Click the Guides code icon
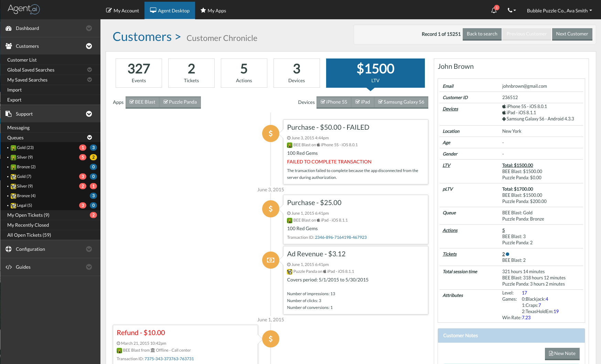Viewport: 601px width, 364px height. click(x=9, y=267)
